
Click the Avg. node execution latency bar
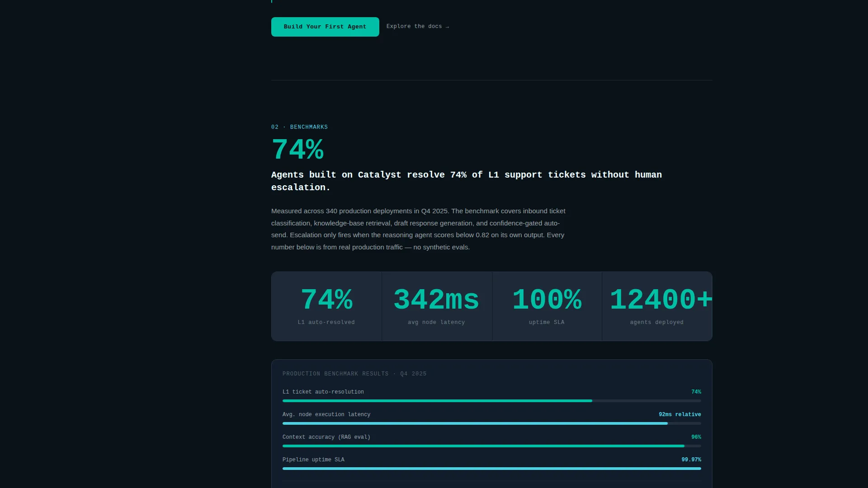492,423
